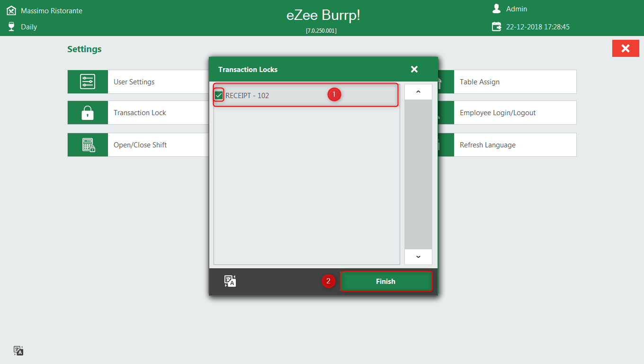Screen dimensions: 644x364
Task: Click the scroll down arrow in Transaction Locks
Action: (x=418, y=257)
